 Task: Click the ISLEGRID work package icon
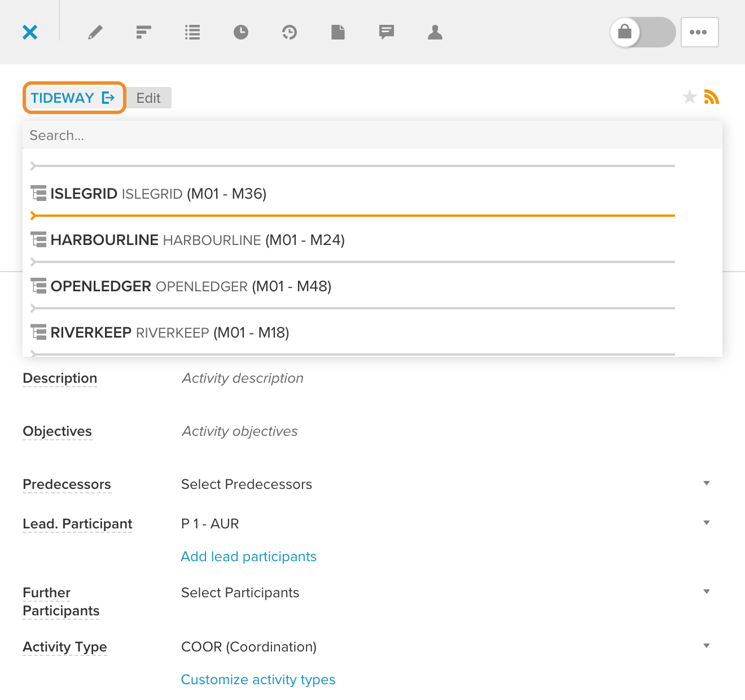38,194
